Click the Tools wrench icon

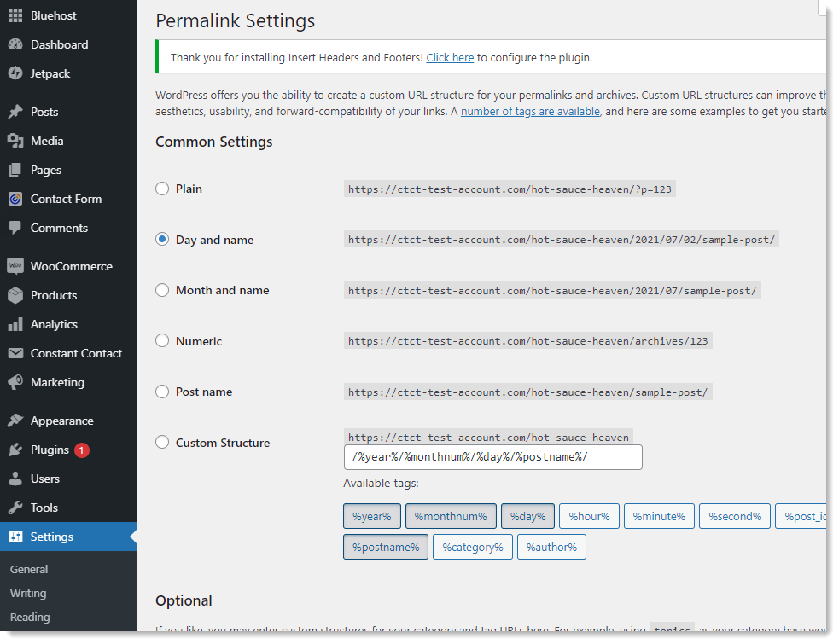tap(15, 508)
